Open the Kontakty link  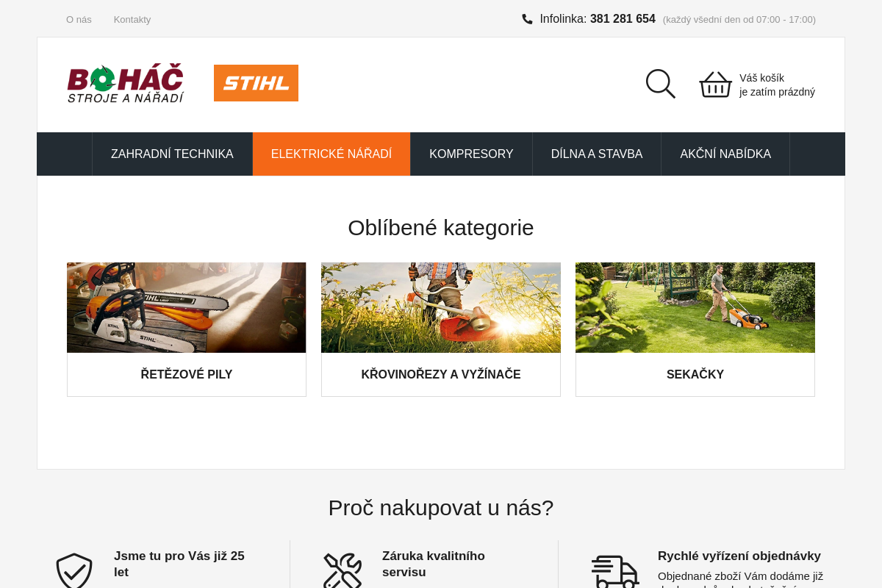point(132,20)
